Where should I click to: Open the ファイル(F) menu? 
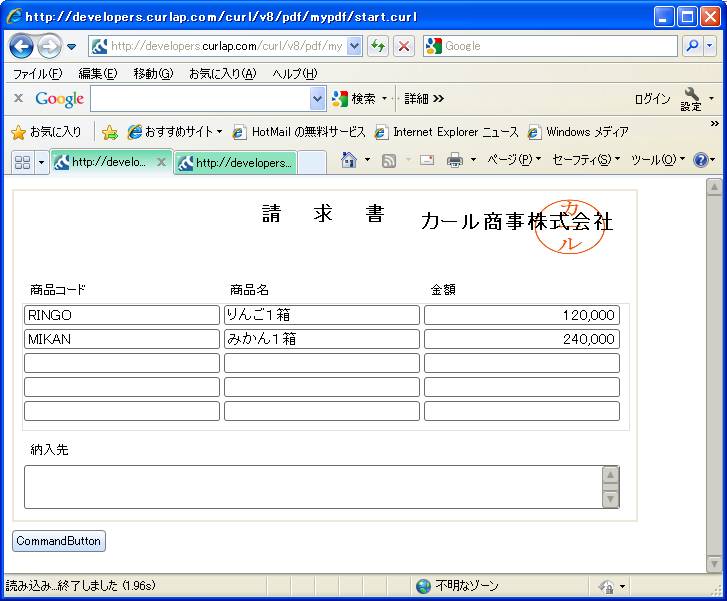(x=37, y=74)
